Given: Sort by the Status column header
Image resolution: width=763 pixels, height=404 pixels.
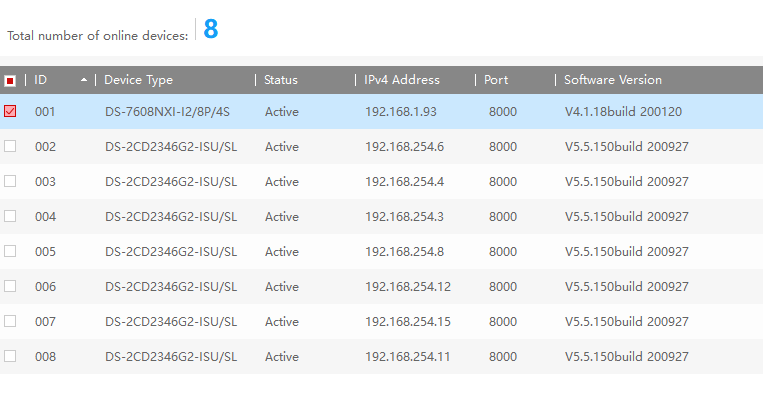Looking at the screenshot, I should 281,80.
